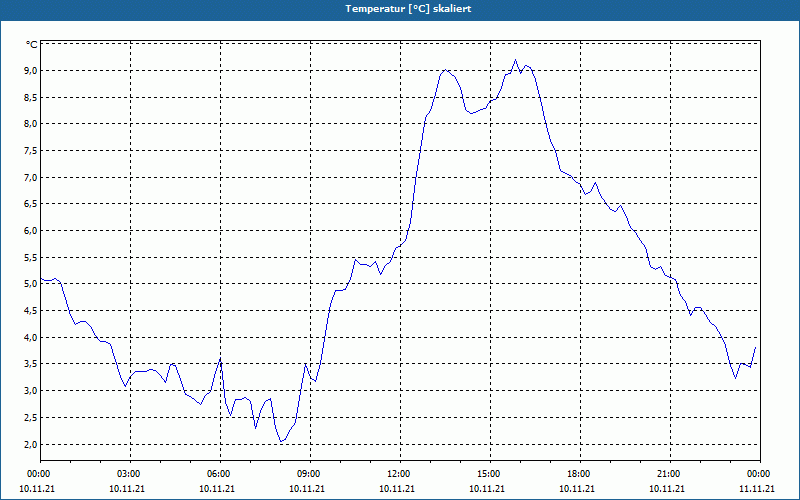Click the '6,0' y-axis label

31,231
